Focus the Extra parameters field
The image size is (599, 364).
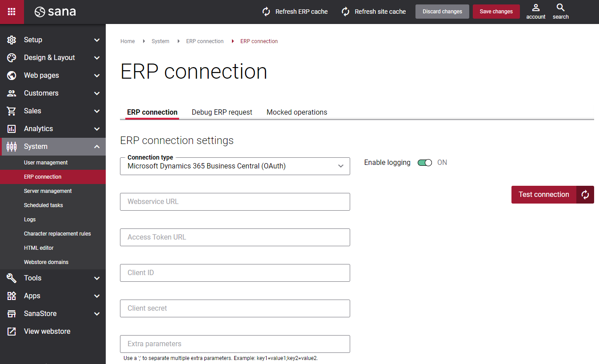235,344
